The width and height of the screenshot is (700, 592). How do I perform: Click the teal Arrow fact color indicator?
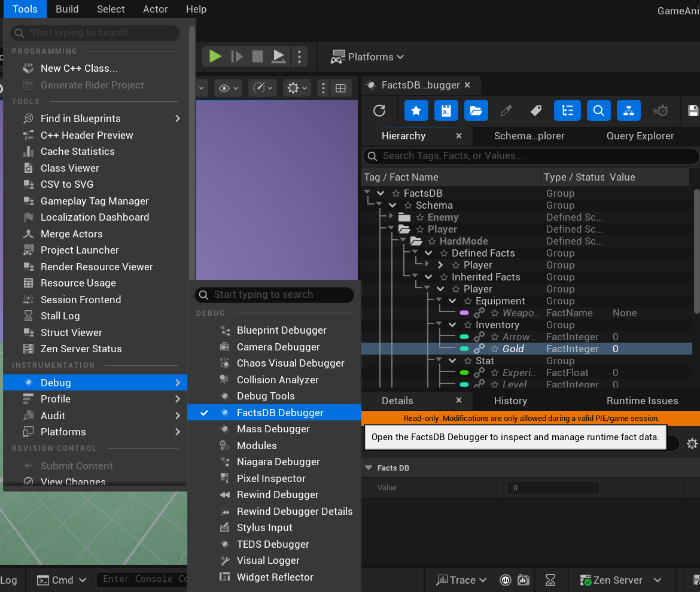click(464, 337)
